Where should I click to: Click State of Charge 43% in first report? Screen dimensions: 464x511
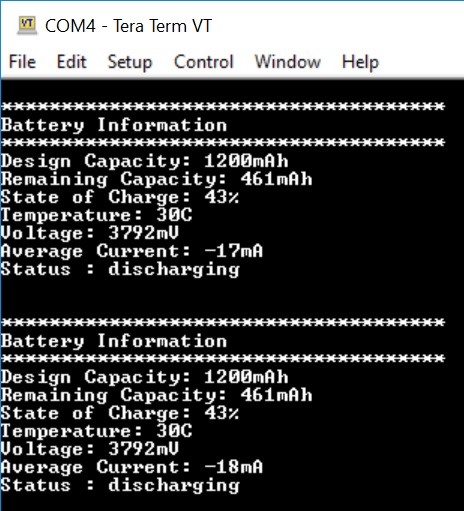[120, 197]
